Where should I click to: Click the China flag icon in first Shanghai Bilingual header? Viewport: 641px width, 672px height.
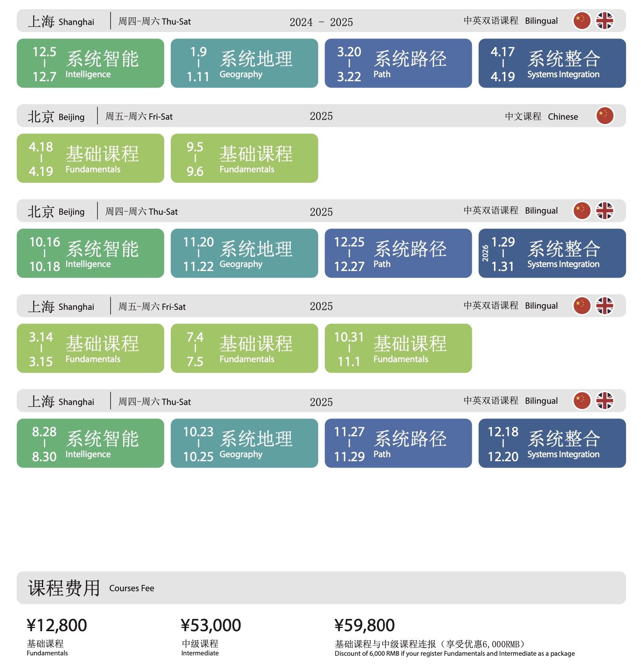pyautogui.click(x=582, y=21)
